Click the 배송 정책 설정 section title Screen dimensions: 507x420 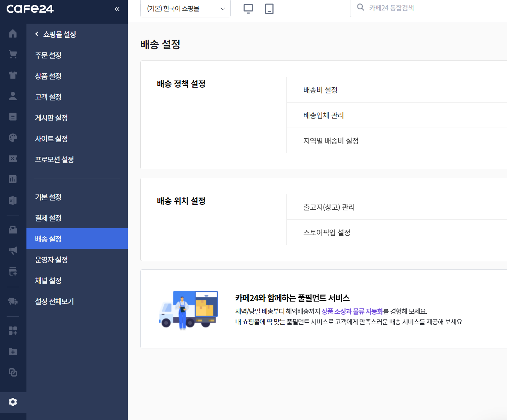coord(181,84)
